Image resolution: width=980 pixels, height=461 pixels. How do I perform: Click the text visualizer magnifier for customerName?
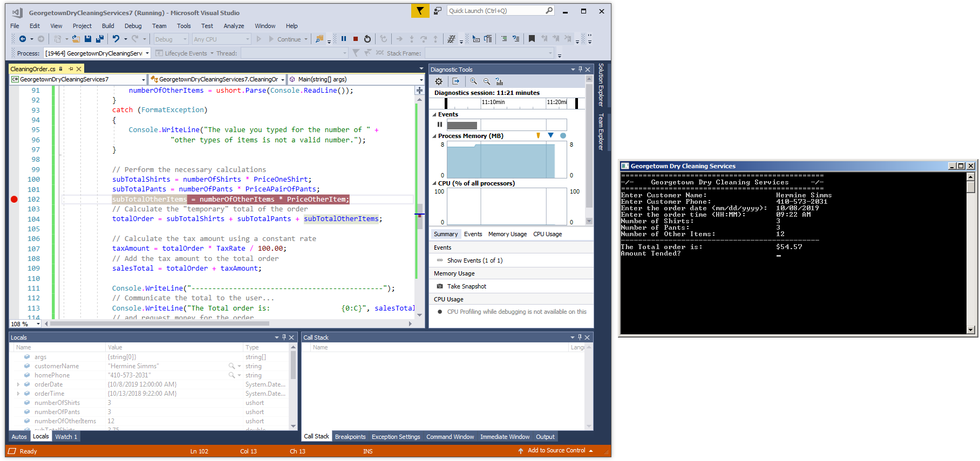[232, 366]
